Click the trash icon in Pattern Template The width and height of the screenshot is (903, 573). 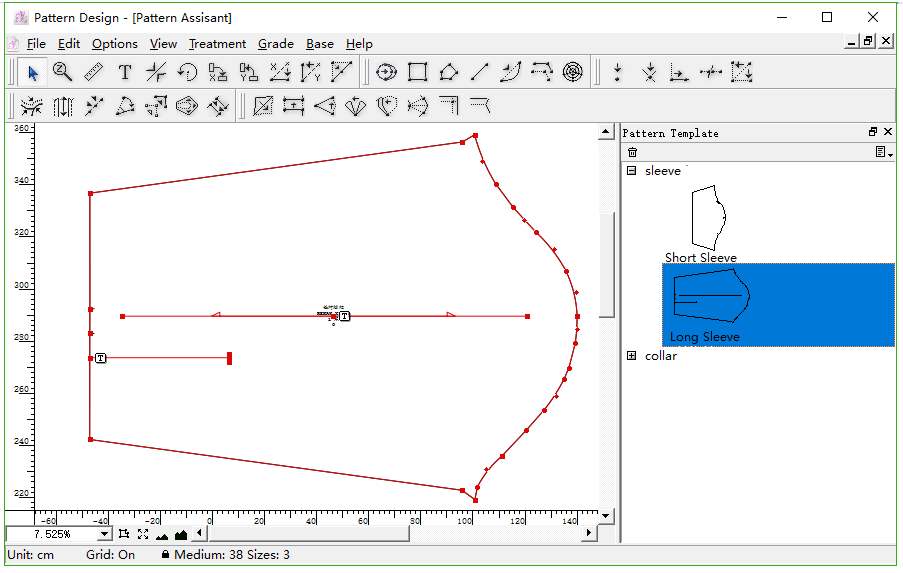pyautogui.click(x=632, y=152)
